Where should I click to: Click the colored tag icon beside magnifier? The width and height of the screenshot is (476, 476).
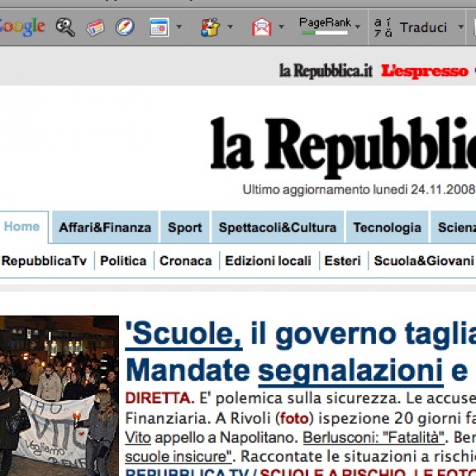pos(95,27)
